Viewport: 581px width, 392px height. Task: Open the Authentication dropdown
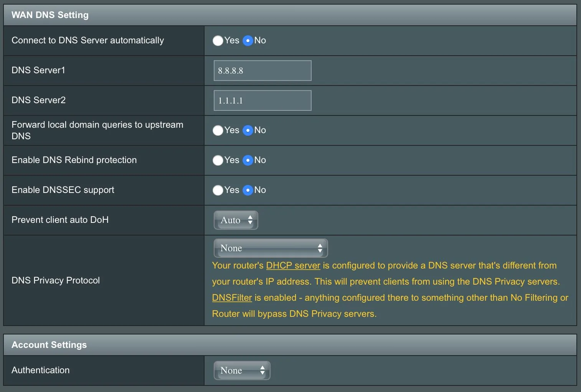242,370
